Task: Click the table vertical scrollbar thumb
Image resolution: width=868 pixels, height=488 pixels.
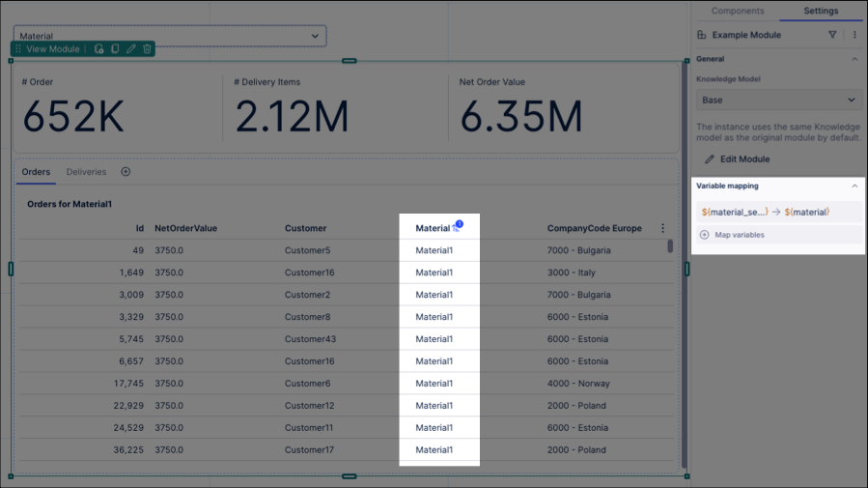Action: coord(670,246)
